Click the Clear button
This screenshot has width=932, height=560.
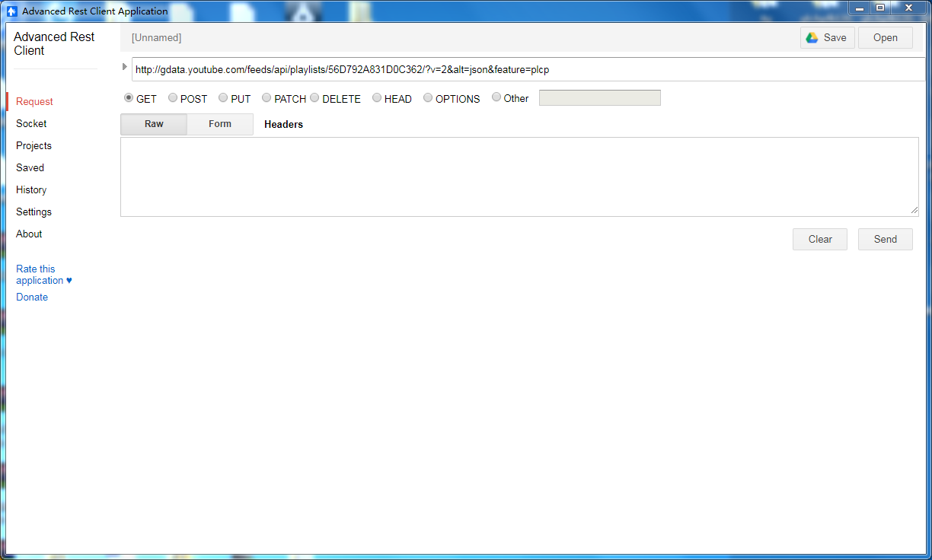pyautogui.click(x=820, y=239)
